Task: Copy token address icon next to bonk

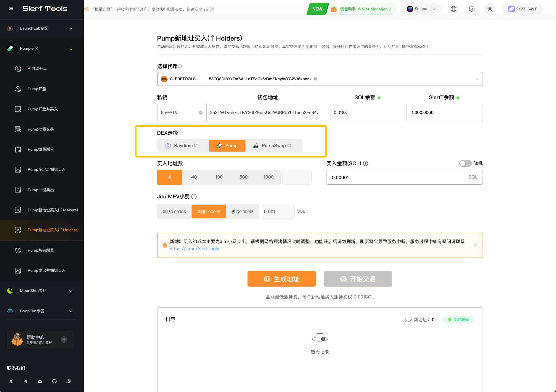Action: pyautogui.click(x=316, y=79)
